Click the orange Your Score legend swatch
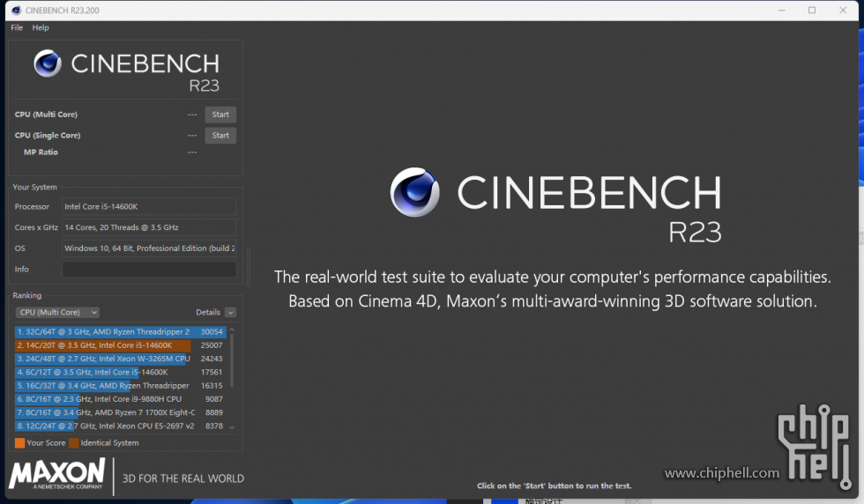 pyautogui.click(x=19, y=443)
